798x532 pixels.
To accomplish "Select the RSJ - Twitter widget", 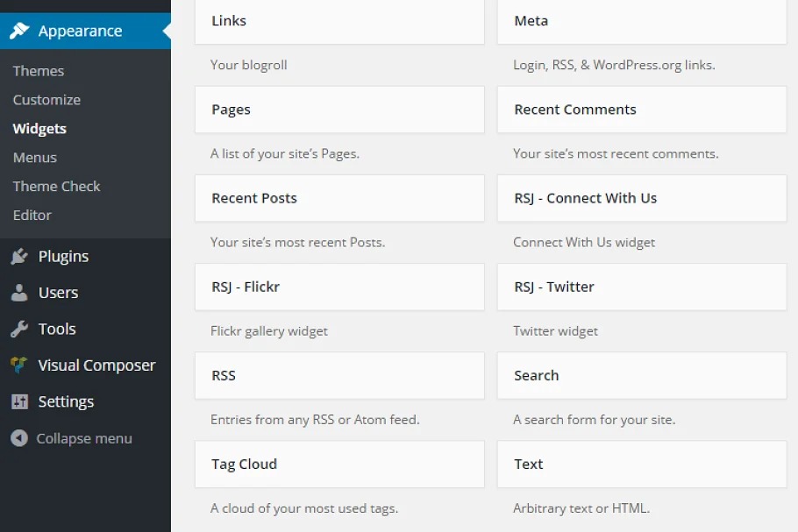I will click(x=641, y=287).
